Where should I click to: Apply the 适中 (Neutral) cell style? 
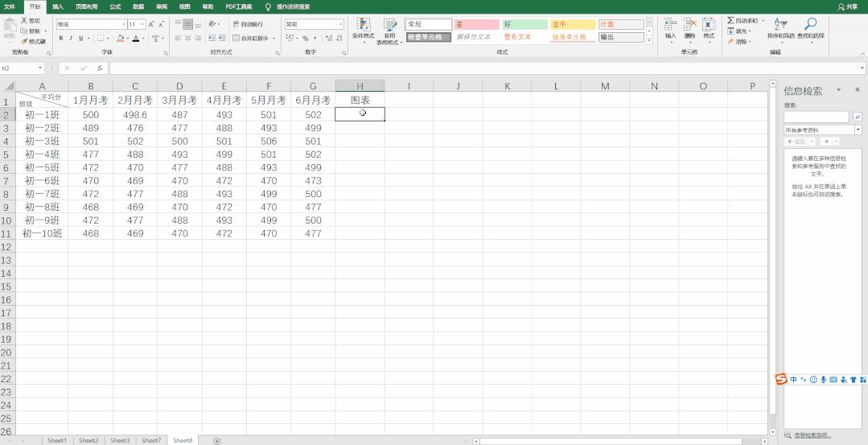[573, 24]
